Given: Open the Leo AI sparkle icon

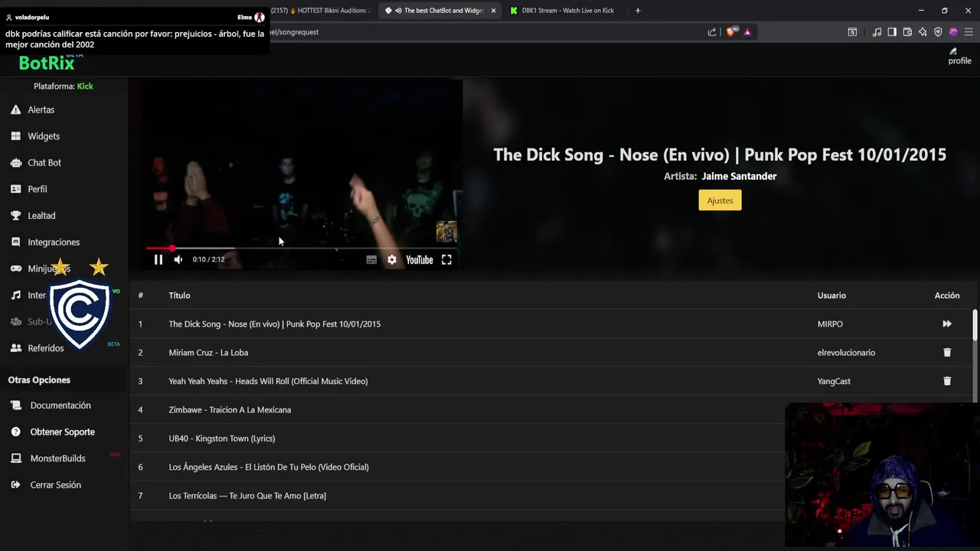Looking at the screenshot, I should 923,32.
